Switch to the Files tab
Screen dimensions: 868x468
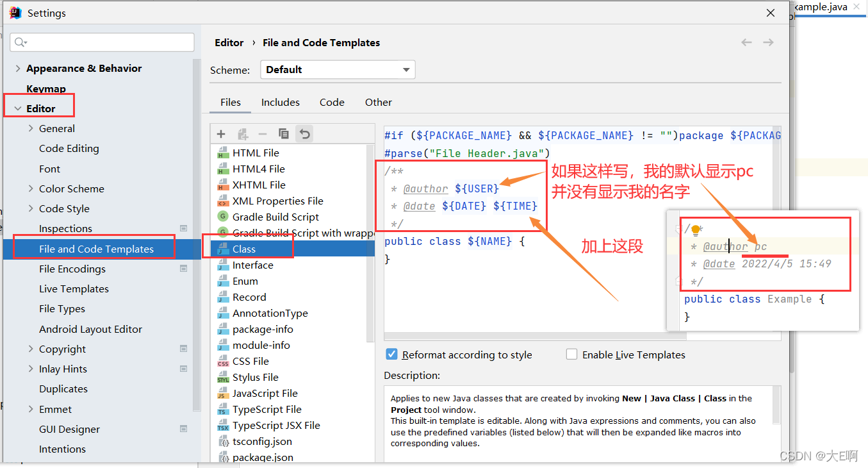[231, 102]
